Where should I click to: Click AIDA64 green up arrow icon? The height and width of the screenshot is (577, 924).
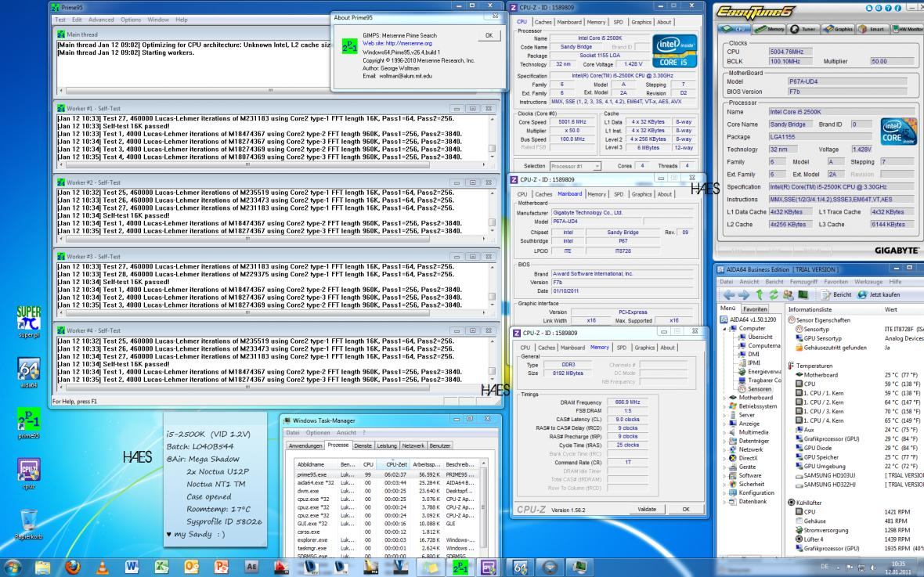[x=760, y=294]
